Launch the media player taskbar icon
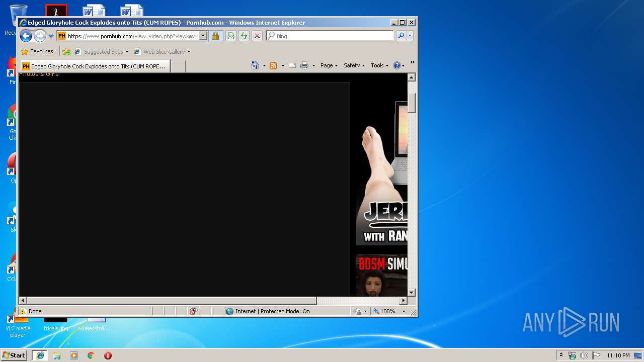 click(74, 355)
